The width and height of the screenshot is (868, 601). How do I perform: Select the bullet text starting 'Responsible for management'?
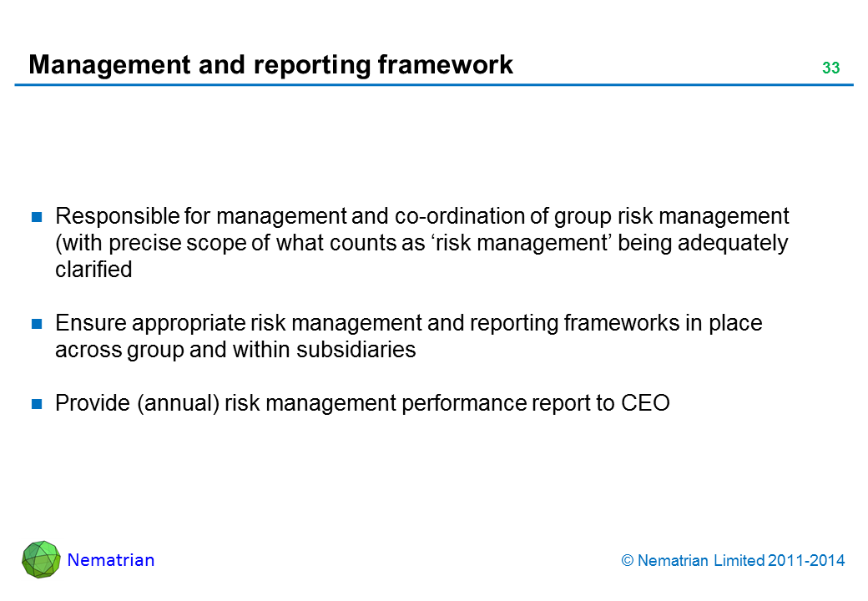tap(421, 243)
